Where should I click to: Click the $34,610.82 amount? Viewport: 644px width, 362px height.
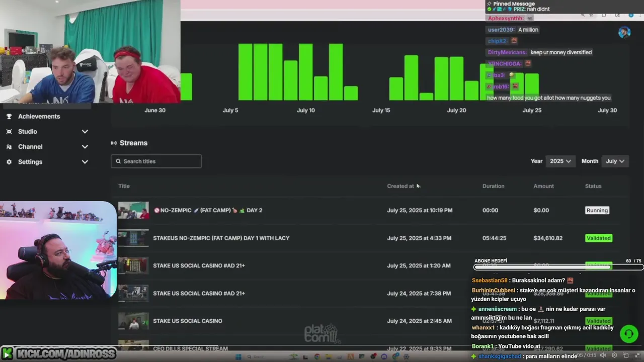pyautogui.click(x=548, y=238)
